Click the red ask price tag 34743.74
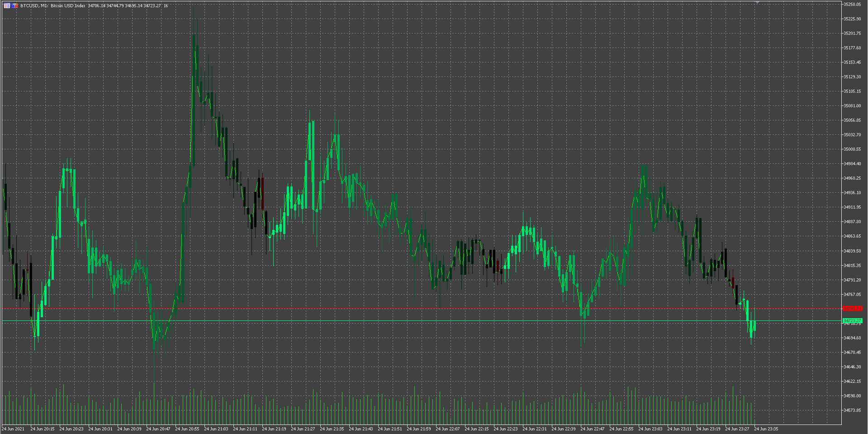The height and width of the screenshot is (434, 868). pos(852,309)
